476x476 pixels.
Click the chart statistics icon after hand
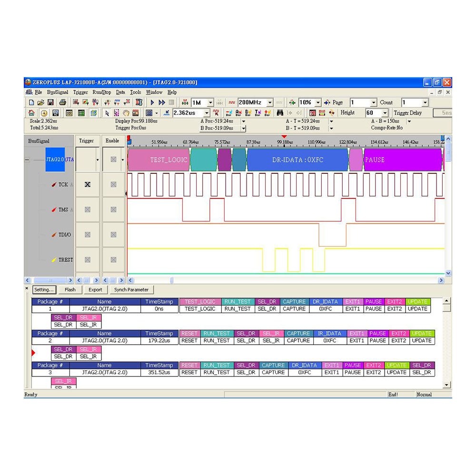pos(135,113)
